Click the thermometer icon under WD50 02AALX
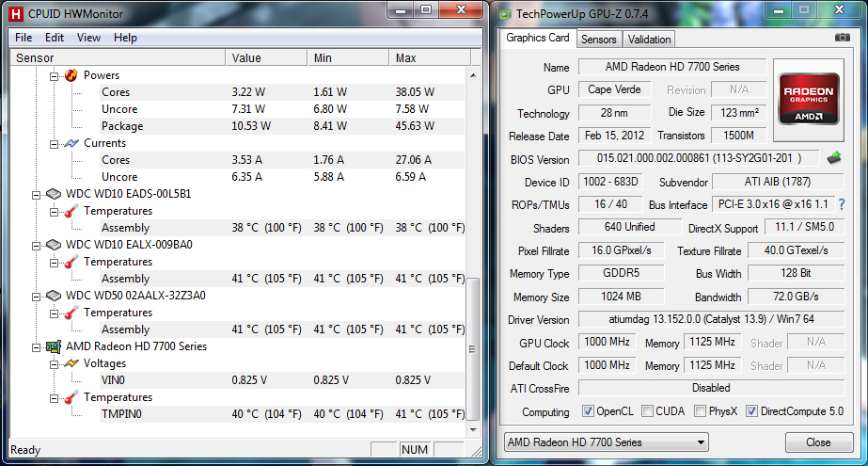 point(71,313)
